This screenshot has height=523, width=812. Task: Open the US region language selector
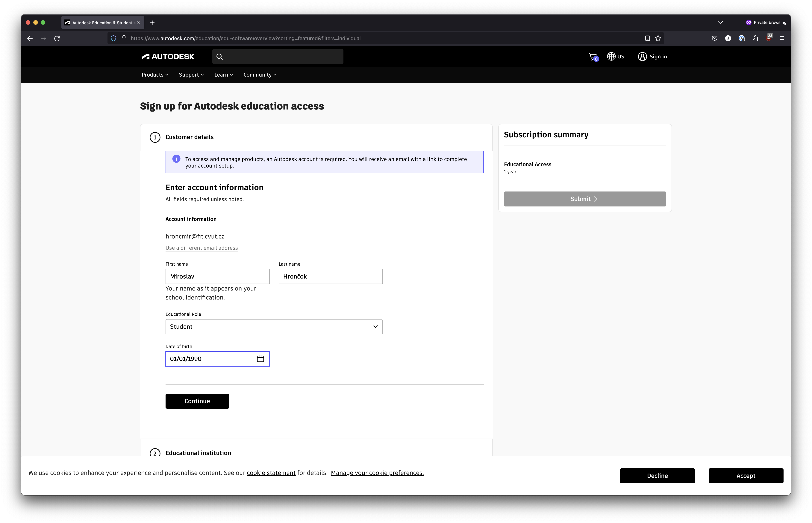pyautogui.click(x=616, y=56)
